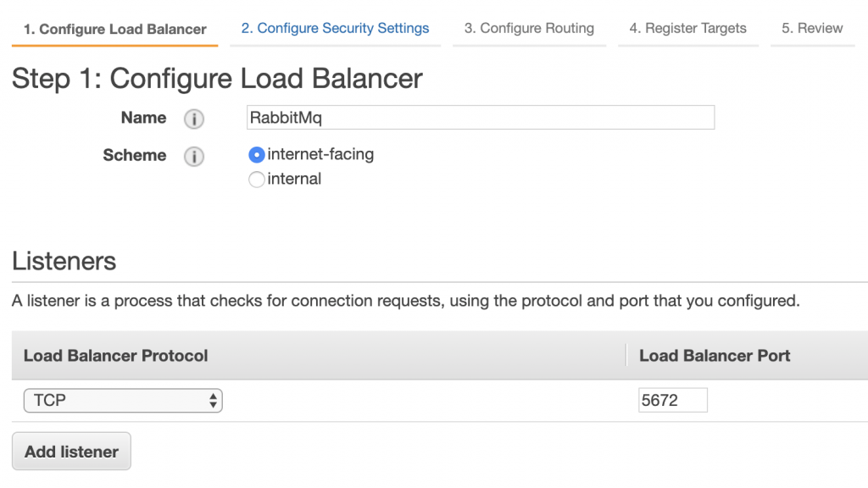Choose the internal scheme radio button
868x488 pixels.
pos(256,180)
